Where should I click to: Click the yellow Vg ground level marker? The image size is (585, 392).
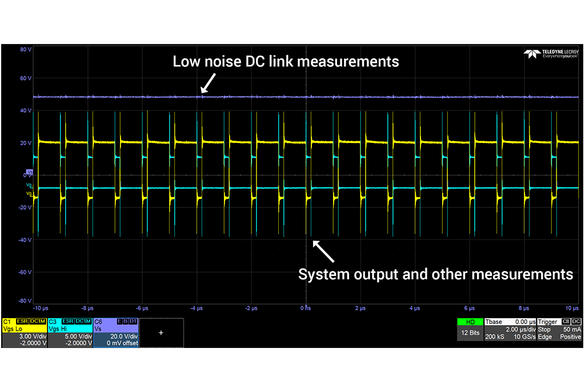[29, 194]
